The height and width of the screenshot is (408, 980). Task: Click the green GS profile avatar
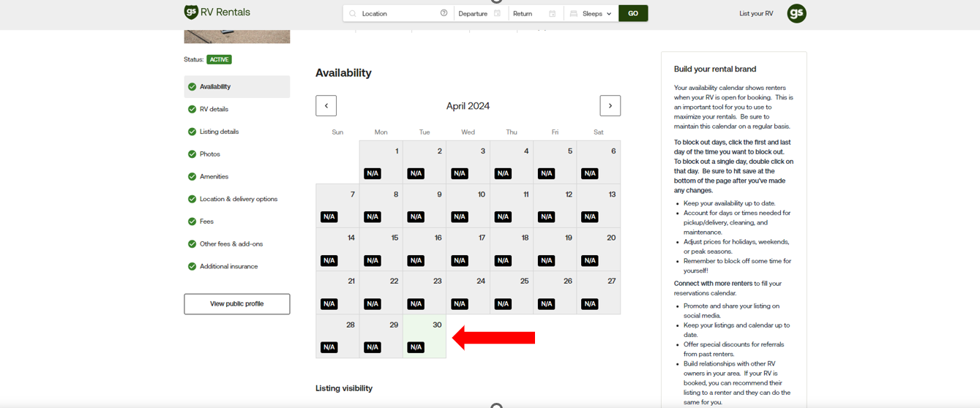pyautogui.click(x=796, y=13)
